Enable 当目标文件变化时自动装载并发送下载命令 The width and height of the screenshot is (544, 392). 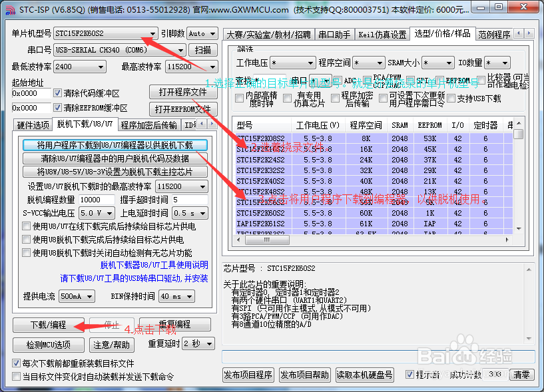point(16,377)
